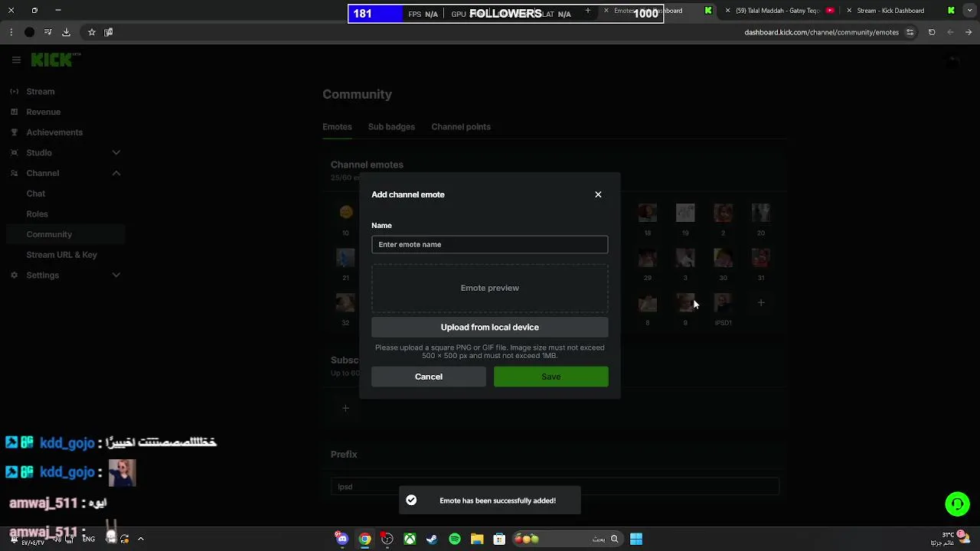Select emote thumbnail labeled 31

coord(760,258)
